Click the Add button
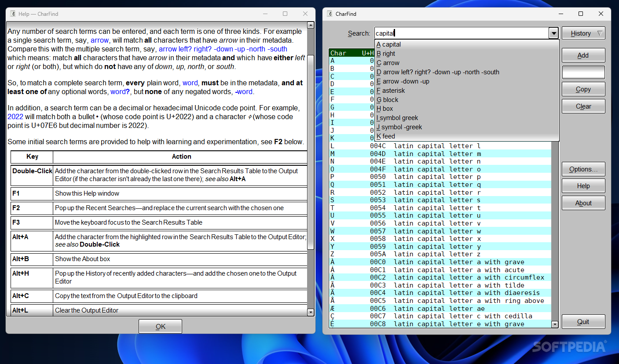The width and height of the screenshot is (619, 364). [x=583, y=55]
